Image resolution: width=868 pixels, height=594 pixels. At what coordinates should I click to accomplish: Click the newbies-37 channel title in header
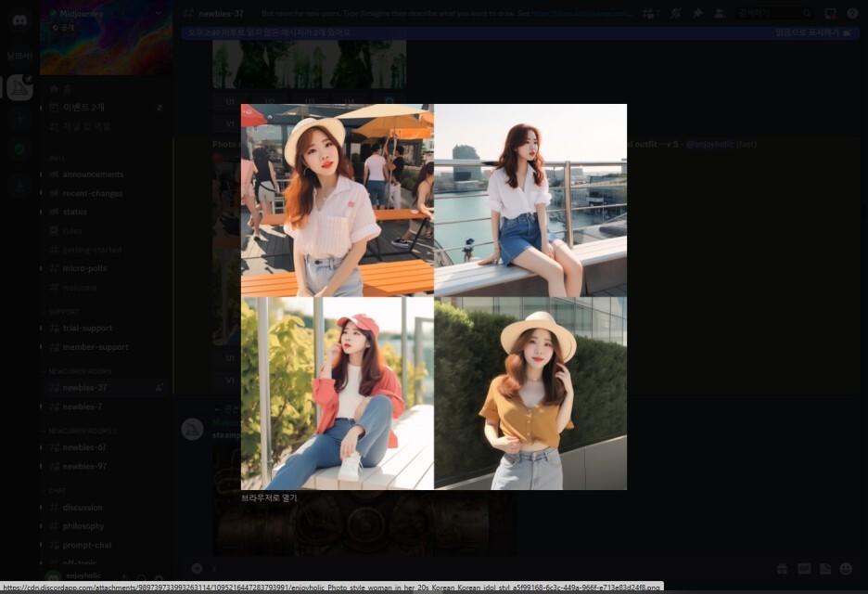coord(222,13)
